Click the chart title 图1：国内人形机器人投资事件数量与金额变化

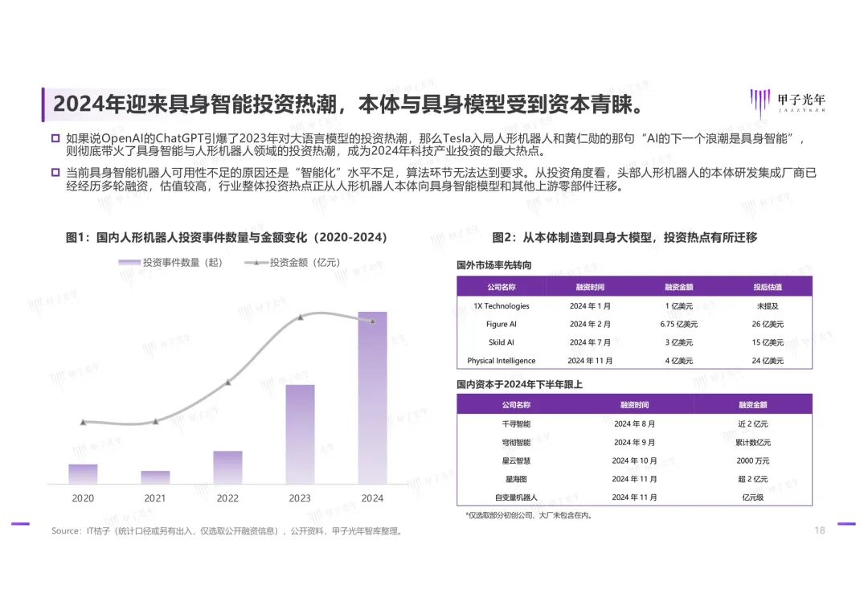pyautogui.click(x=227, y=238)
